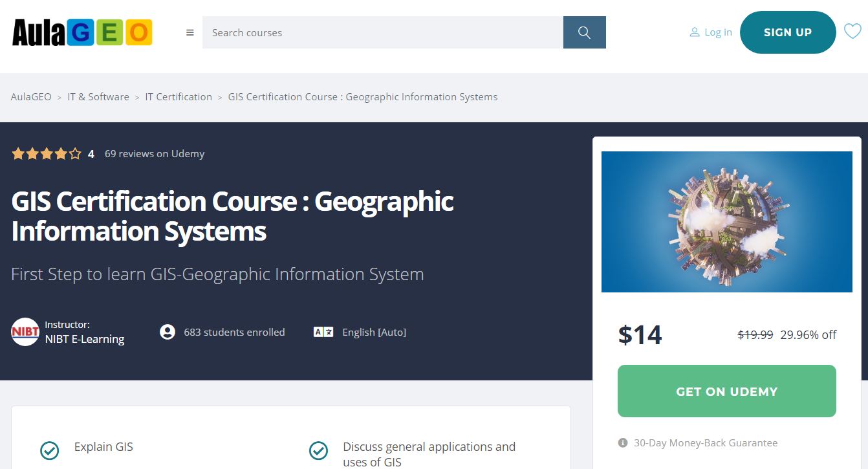Click the GET ON UDEMY button
The width and height of the screenshot is (868, 469).
(727, 391)
